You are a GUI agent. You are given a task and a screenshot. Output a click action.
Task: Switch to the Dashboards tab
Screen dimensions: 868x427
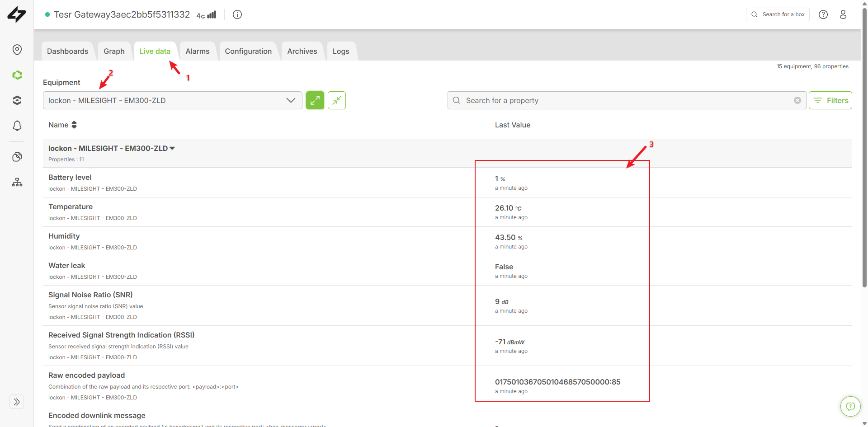pyautogui.click(x=68, y=51)
